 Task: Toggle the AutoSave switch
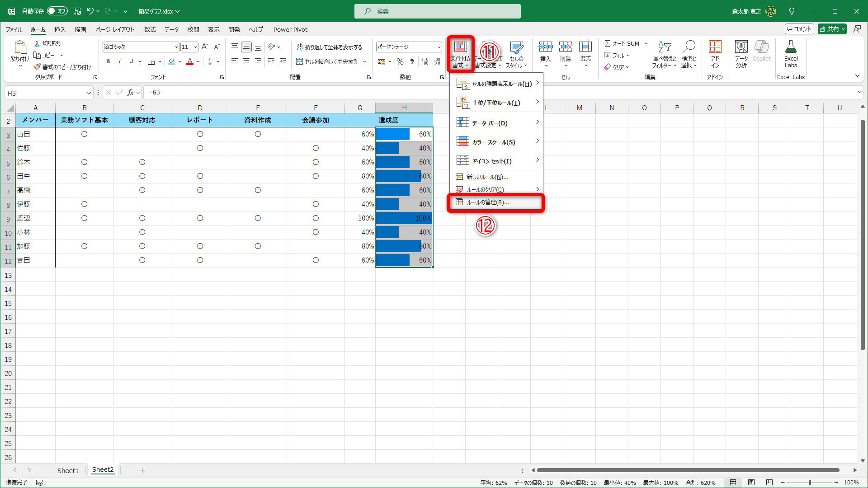(57, 11)
